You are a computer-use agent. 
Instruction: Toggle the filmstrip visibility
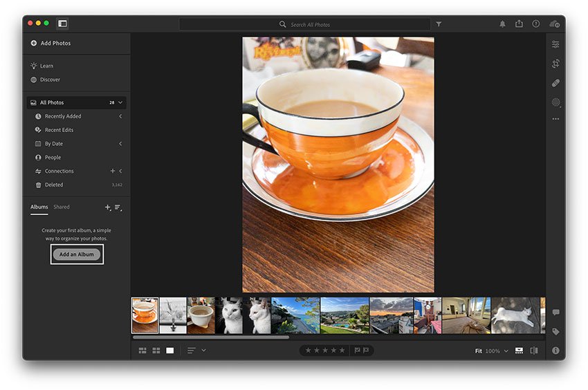click(x=519, y=351)
